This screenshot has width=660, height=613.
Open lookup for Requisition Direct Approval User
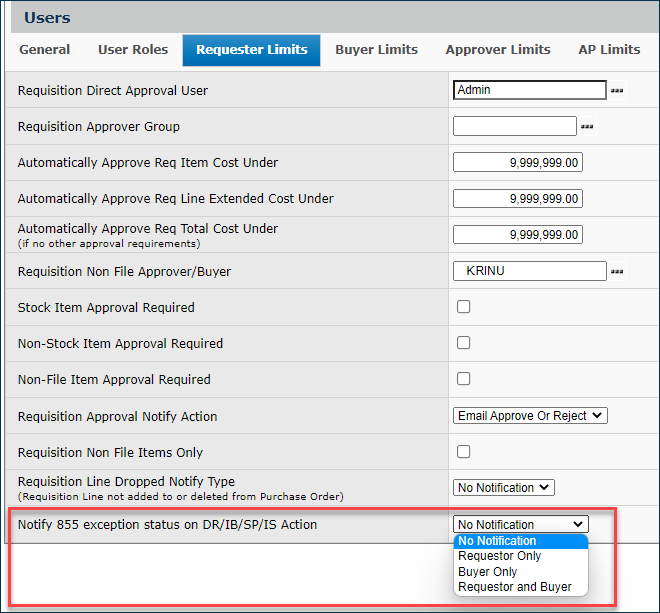click(617, 91)
